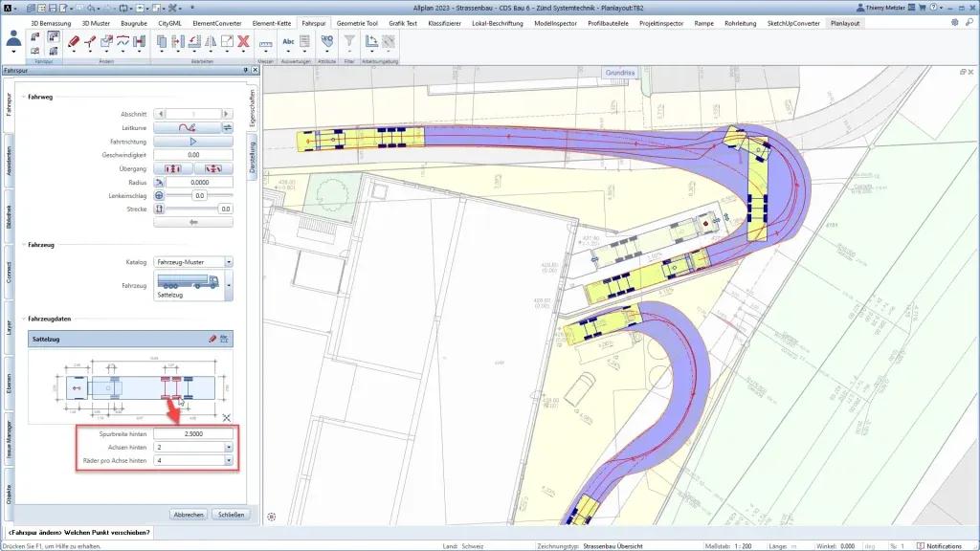980x551 pixels.
Task: Click the Fahrtrichtung play arrow button
Action: (x=192, y=141)
